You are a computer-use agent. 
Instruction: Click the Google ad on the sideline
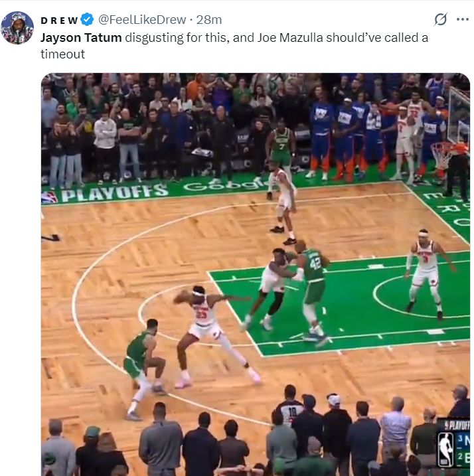225,185
